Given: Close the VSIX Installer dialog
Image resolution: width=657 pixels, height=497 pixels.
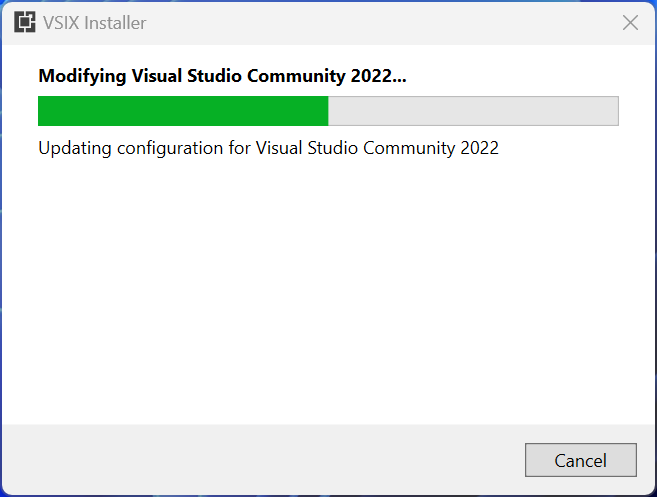Looking at the screenshot, I should coord(630,23).
